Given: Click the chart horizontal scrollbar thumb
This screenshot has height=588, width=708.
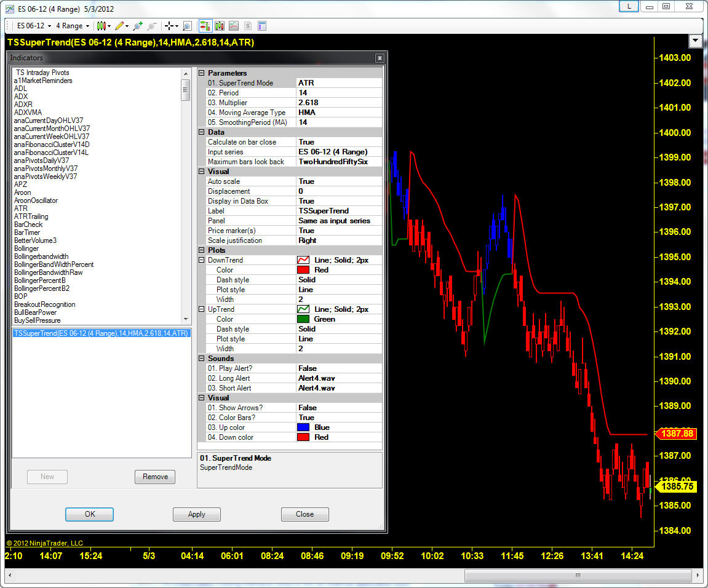Looking at the screenshot, I should point(578,575).
